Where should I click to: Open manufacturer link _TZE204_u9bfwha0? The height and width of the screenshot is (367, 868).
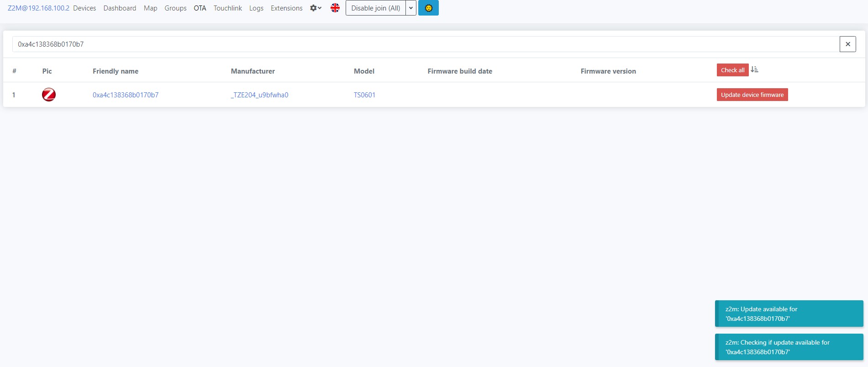[x=259, y=95]
